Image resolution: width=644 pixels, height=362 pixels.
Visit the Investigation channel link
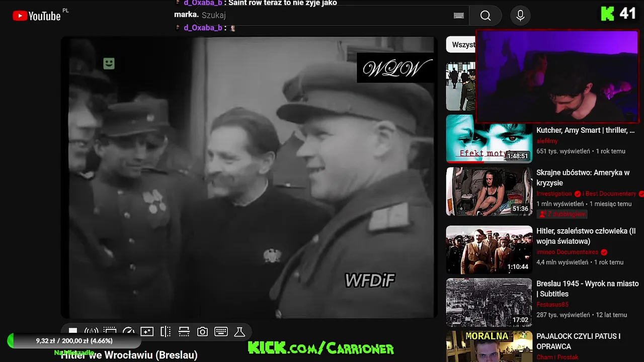point(554,194)
